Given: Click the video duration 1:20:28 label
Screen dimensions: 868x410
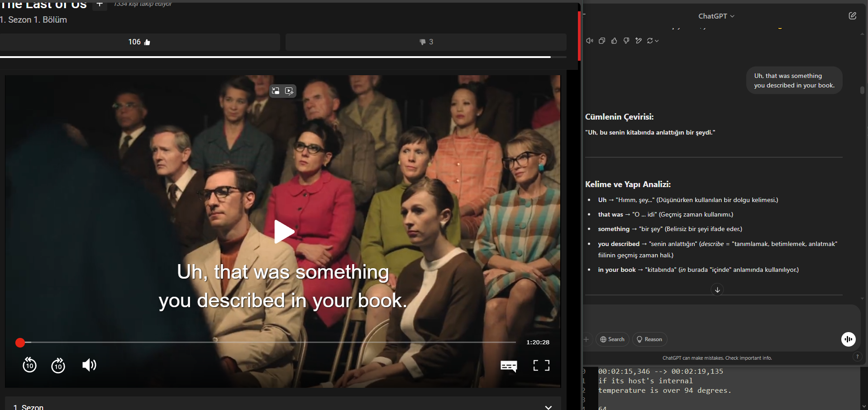Looking at the screenshot, I should 538,342.
